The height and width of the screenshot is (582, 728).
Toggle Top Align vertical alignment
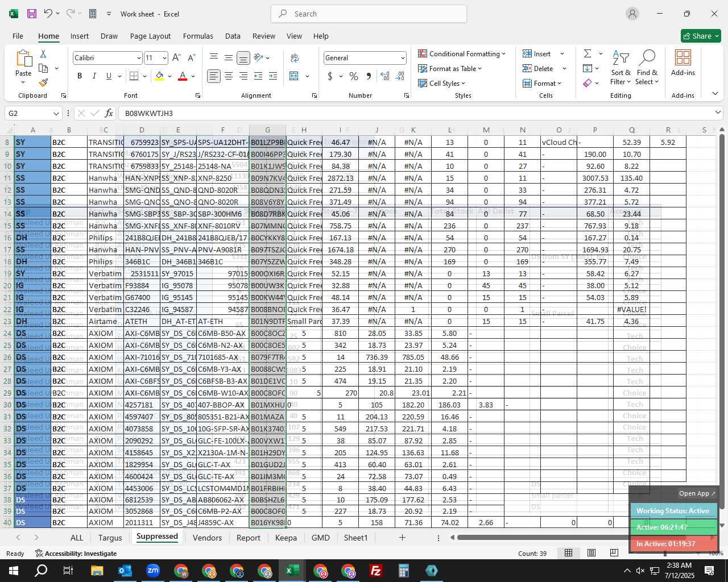214,58
